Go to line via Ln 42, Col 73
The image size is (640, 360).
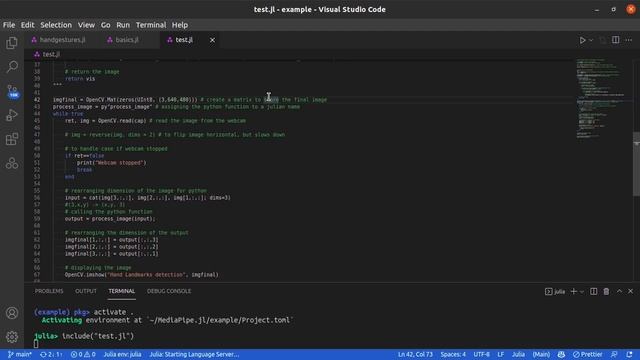pos(415,354)
